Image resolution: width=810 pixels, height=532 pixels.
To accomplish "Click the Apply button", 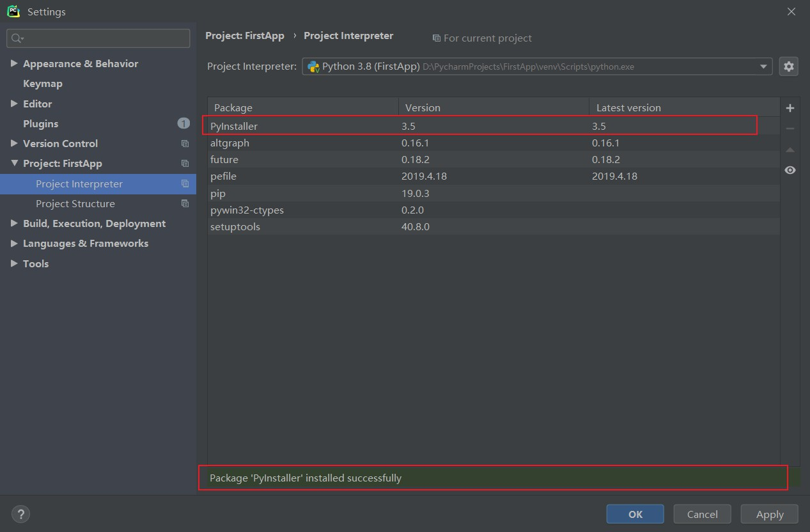I will coord(770,514).
